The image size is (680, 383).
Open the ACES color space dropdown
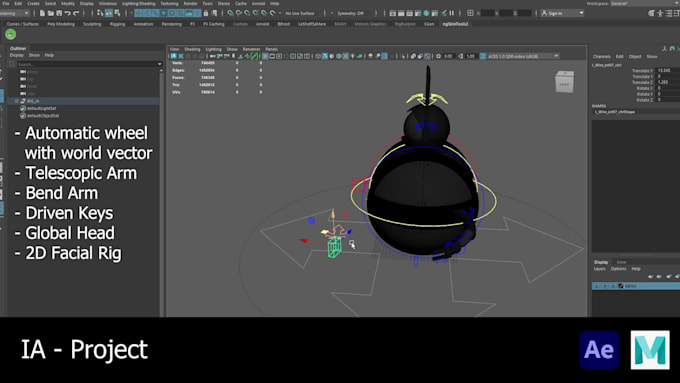tap(523, 56)
